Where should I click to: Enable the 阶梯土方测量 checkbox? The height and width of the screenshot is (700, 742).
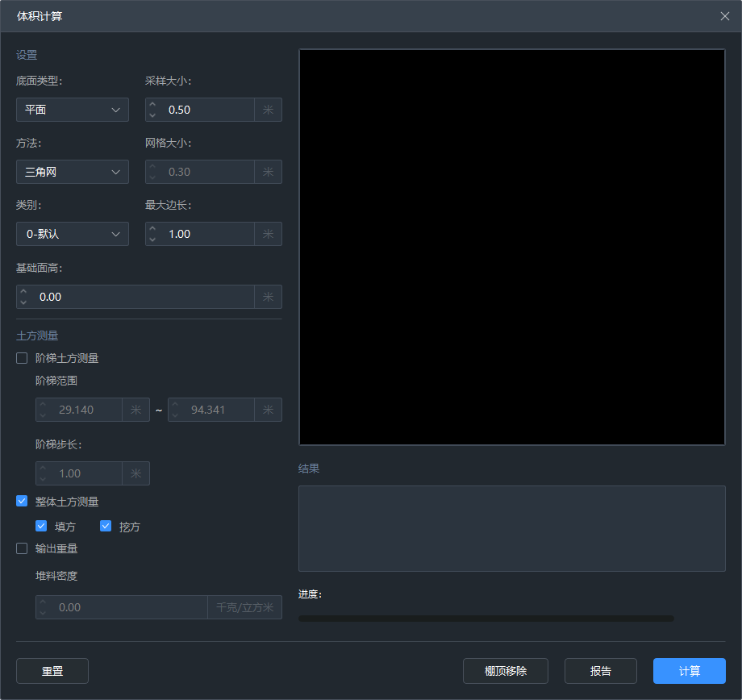(22, 358)
